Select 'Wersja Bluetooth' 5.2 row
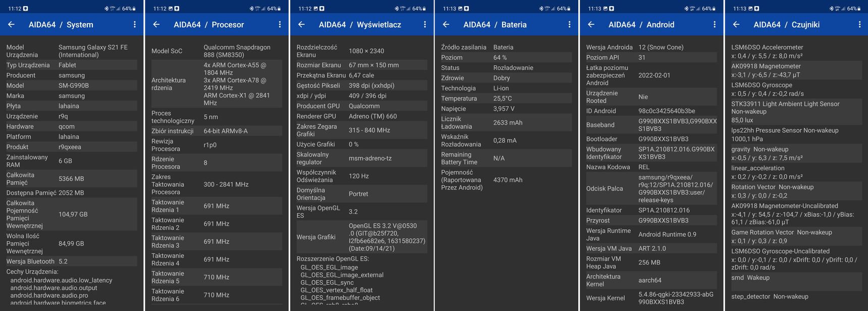This screenshot has width=868, height=311. [72, 262]
